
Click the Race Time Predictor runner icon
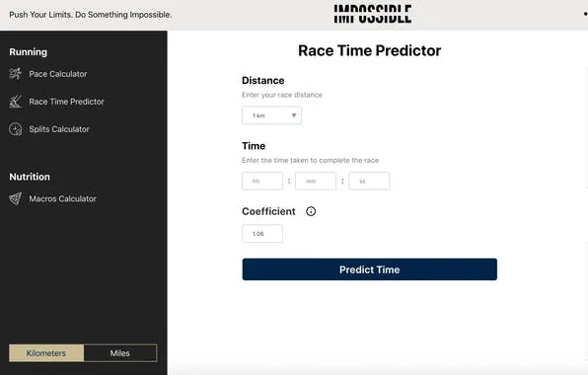click(x=16, y=102)
